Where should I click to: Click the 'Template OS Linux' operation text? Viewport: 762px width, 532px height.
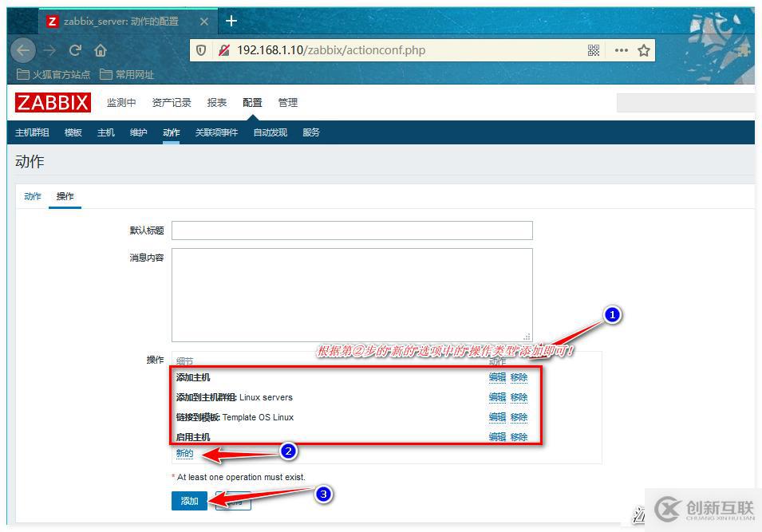[x=258, y=417]
